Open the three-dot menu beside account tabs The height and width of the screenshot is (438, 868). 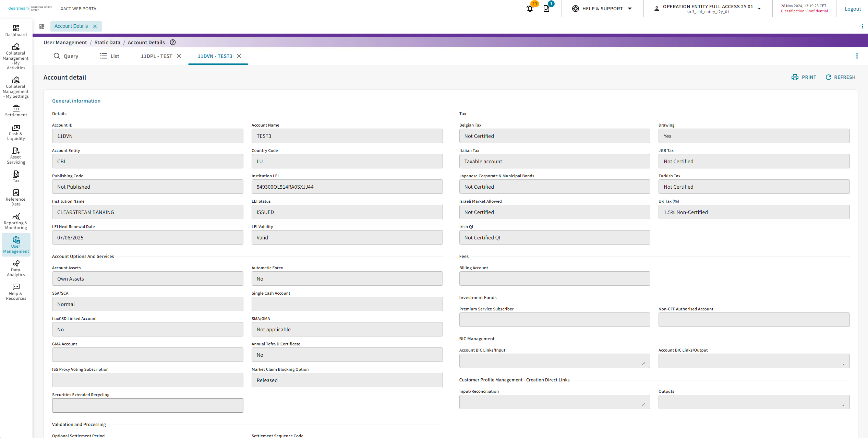tap(857, 56)
